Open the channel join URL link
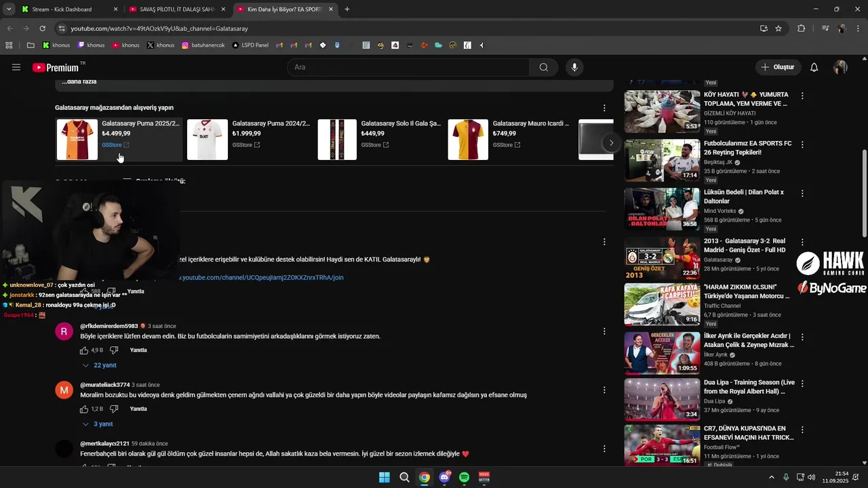This screenshot has height=488, width=868. (x=261, y=277)
